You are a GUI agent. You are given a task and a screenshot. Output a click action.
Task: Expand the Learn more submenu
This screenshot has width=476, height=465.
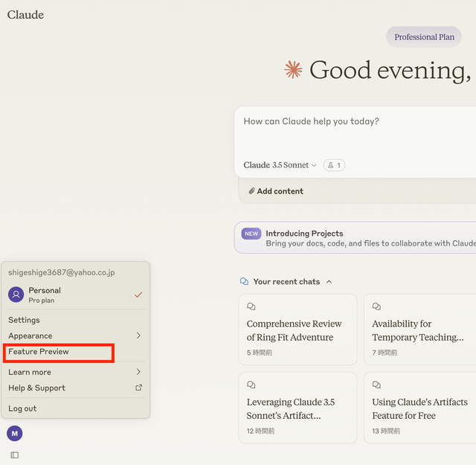75,372
